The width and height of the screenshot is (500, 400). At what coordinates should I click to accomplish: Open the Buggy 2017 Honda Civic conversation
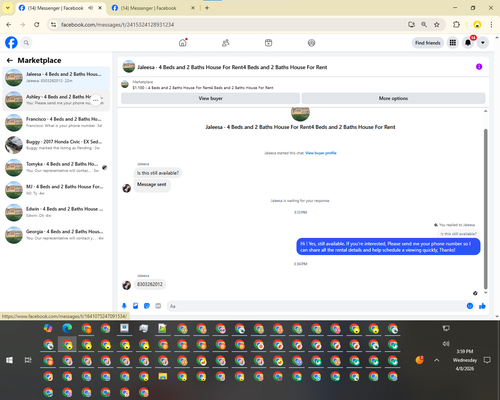(56, 145)
